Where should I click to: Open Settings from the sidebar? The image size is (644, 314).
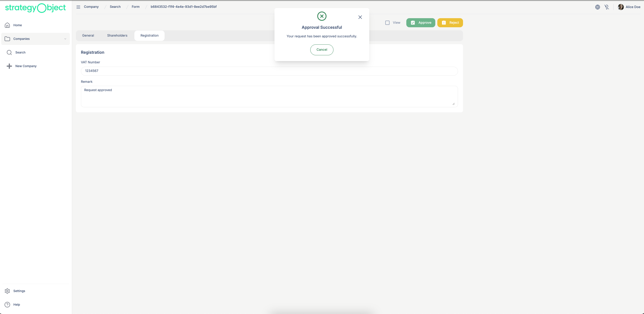pyautogui.click(x=19, y=291)
